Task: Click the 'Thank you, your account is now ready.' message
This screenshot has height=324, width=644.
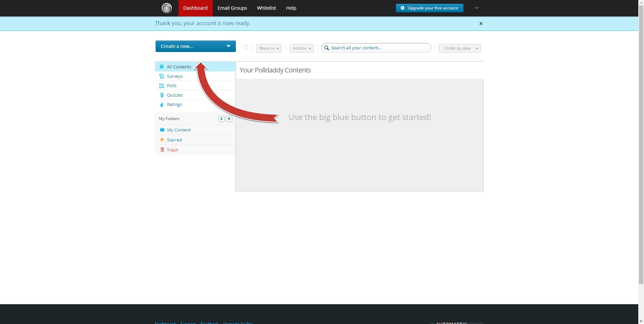Action: (203, 23)
